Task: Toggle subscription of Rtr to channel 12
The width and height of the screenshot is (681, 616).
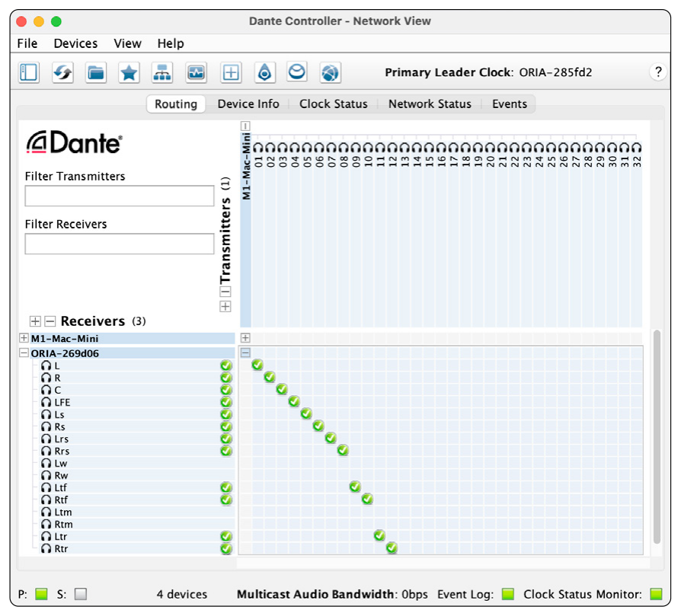Action: coord(392,547)
